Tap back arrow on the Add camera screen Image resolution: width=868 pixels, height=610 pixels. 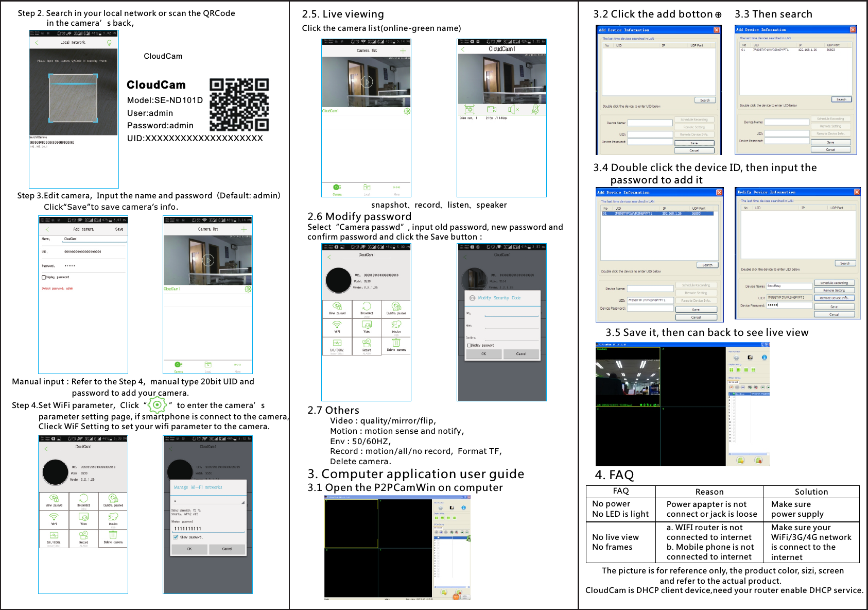(x=47, y=229)
